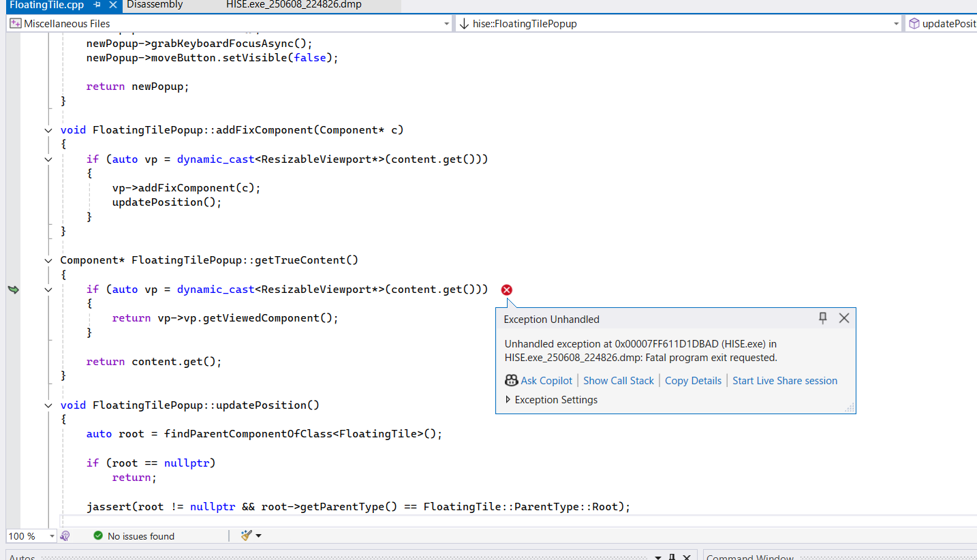
Task: Click the purple IntelliCode lightbulb icon
Action: (x=65, y=536)
